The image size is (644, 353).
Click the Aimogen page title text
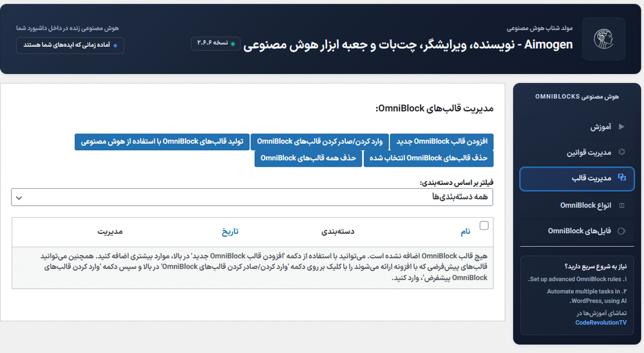click(x=408, y=44)
